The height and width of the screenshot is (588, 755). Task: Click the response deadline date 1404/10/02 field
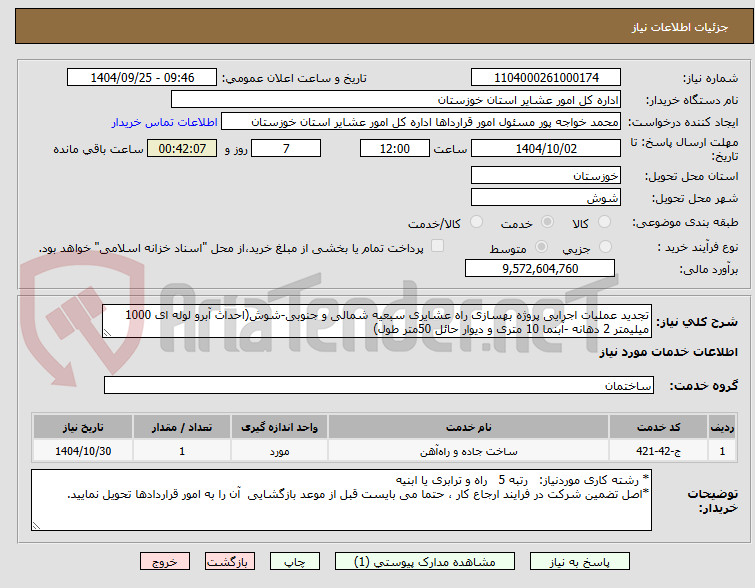tap(546, 148)
